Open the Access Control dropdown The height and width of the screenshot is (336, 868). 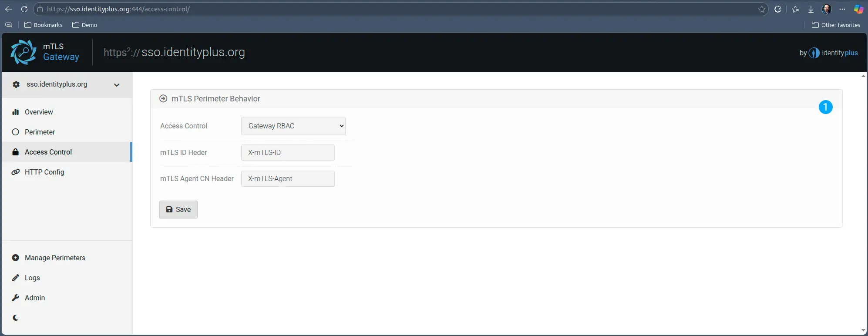tap(293, 126)
